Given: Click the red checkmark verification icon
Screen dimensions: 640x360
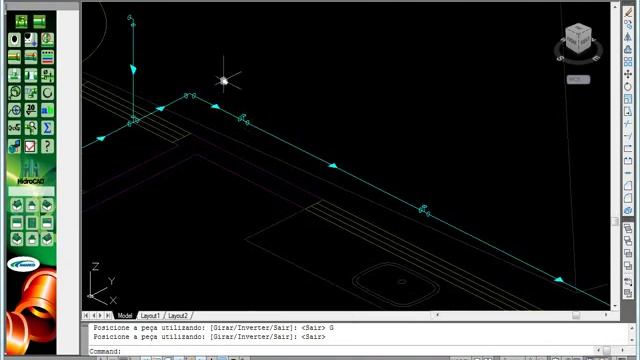Looking at the screenshot, I should click(31, 146).
